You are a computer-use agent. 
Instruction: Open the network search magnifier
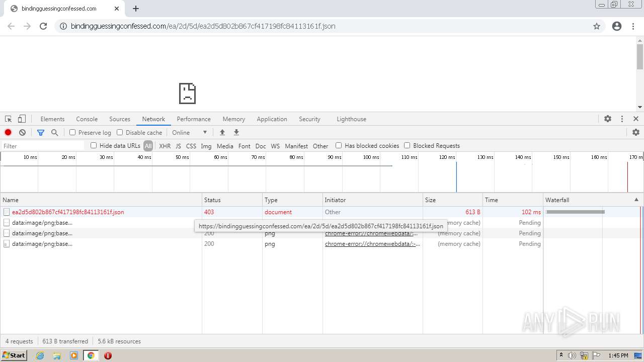55,133
